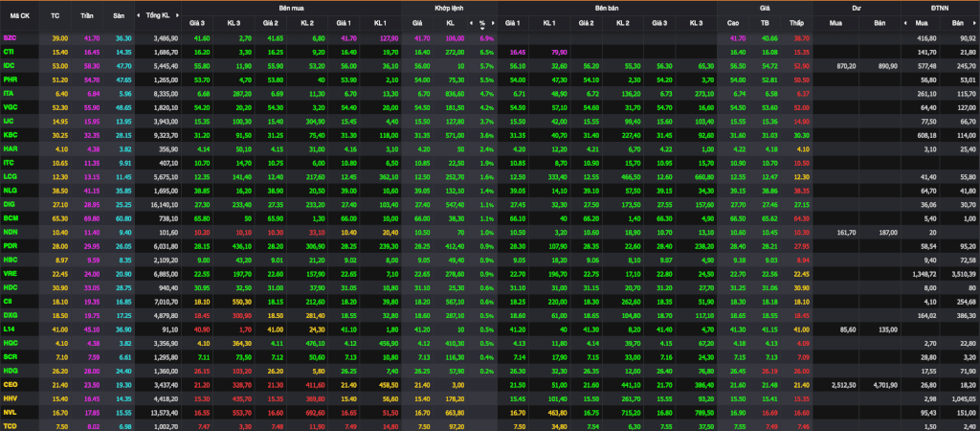Open stock symbol HDC
The image size is (980, 431).
(x=10, y=286)
